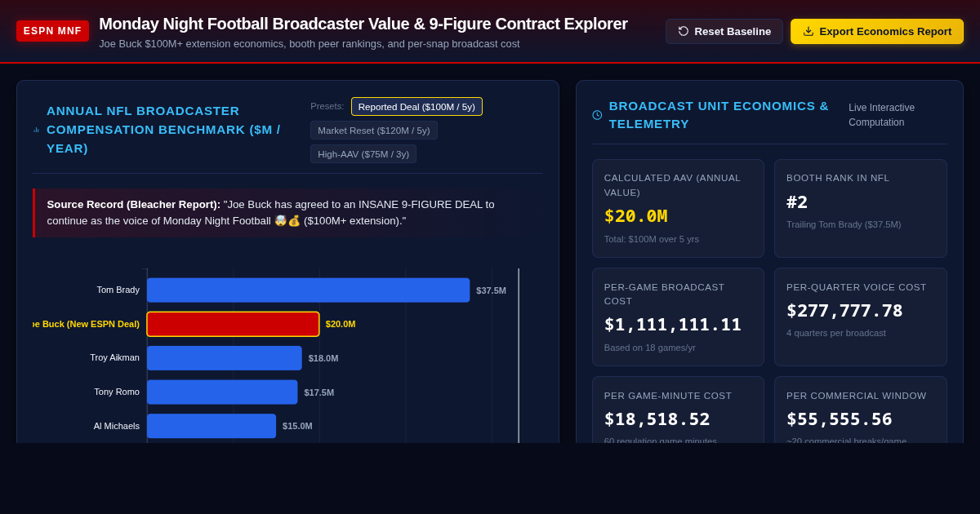Click the Presets label

point(327,106)
